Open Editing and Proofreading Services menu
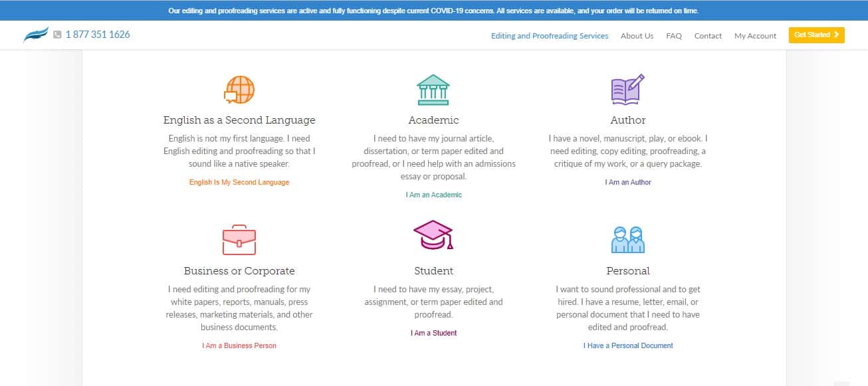868x386 pixels. [550, 36]
